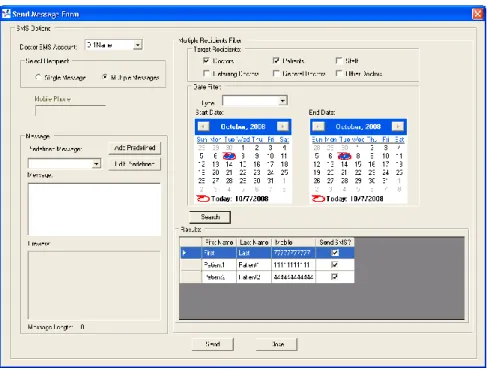This screenshot has height=371, width=487.
Task: Click the Search button
Action: pyautogui.click(x=210, y=217)
